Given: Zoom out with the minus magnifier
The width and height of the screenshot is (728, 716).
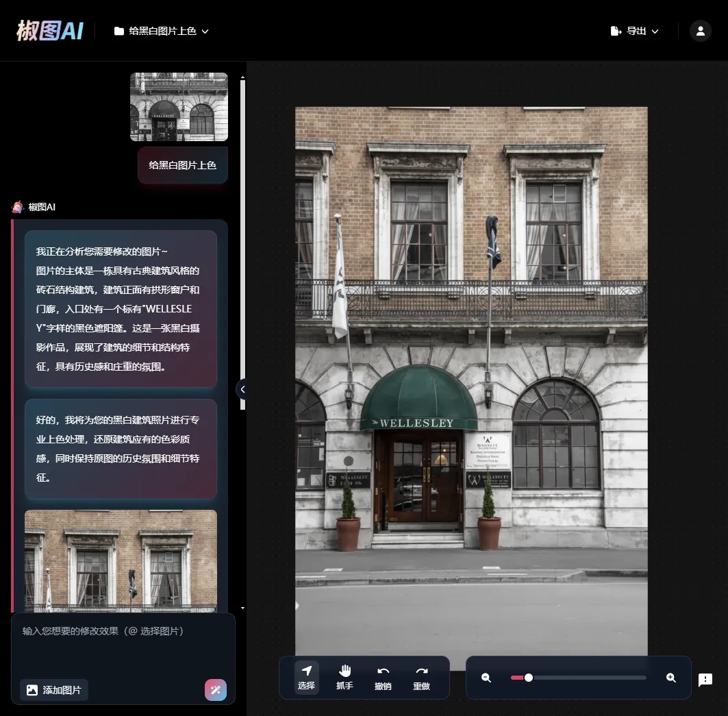Looking at the screenshot, I should 486,678.
